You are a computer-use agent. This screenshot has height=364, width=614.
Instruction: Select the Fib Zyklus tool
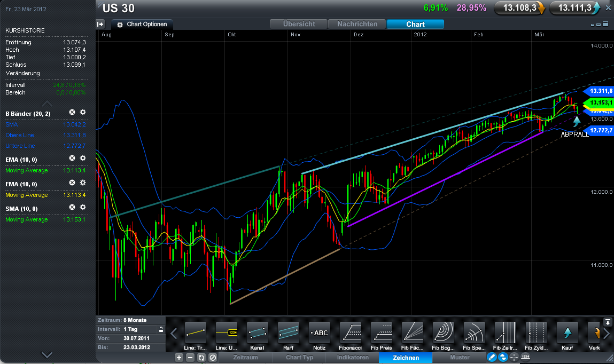(x=536, y=333)
